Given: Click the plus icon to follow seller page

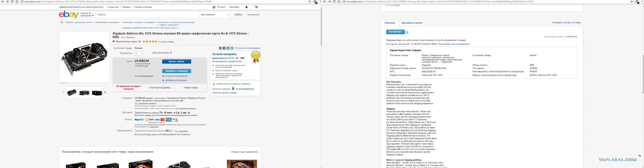Looking at the screenshot, I should point(214,84).
